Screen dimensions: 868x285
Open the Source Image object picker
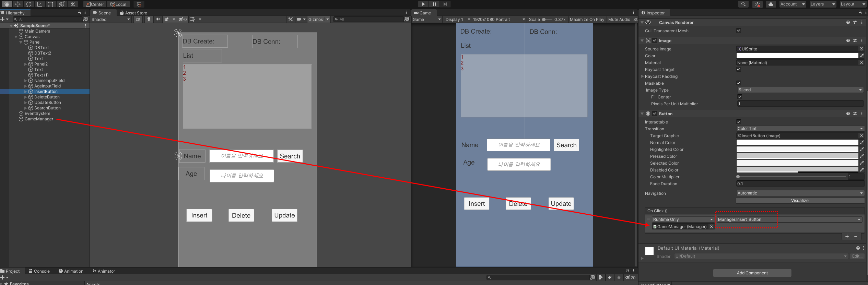click(x=861, y=49)
